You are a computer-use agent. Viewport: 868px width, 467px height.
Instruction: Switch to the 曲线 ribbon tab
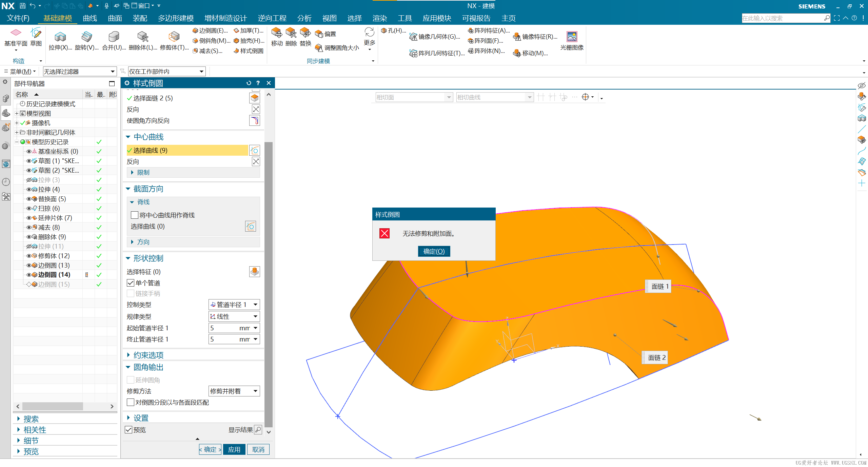coord(90,18)
